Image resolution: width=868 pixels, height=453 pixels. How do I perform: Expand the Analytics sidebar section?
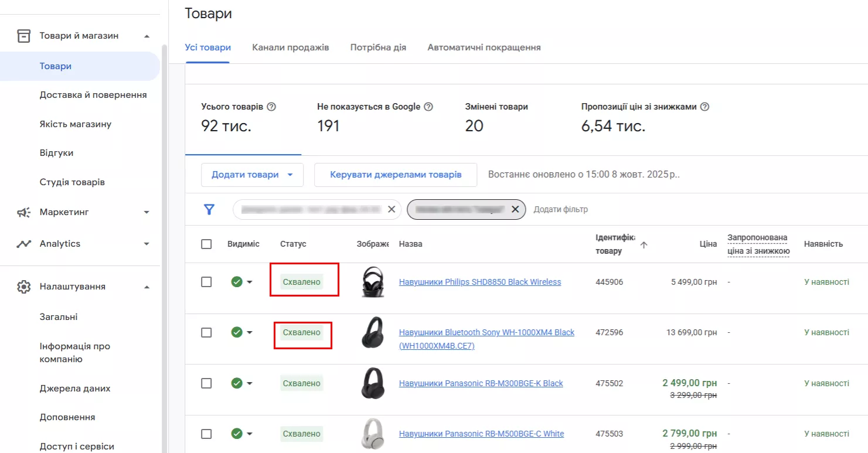click(147, 244)
